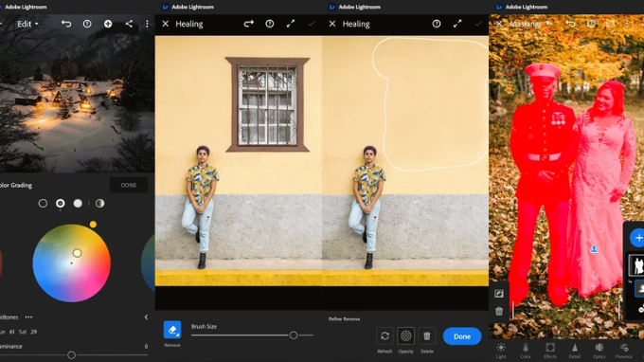
Task: Expand to fullscreen in the Refine Remove screen
Action: tap(457, 24)
